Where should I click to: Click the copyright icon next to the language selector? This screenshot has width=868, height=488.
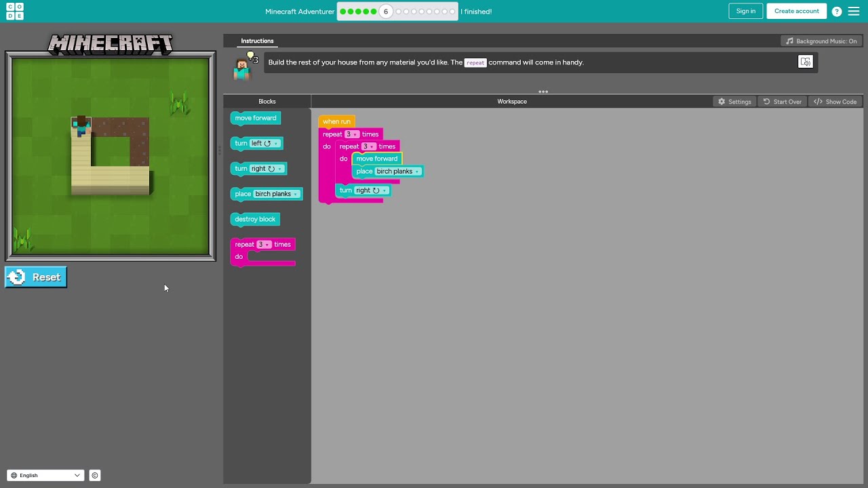coord(95,476)
